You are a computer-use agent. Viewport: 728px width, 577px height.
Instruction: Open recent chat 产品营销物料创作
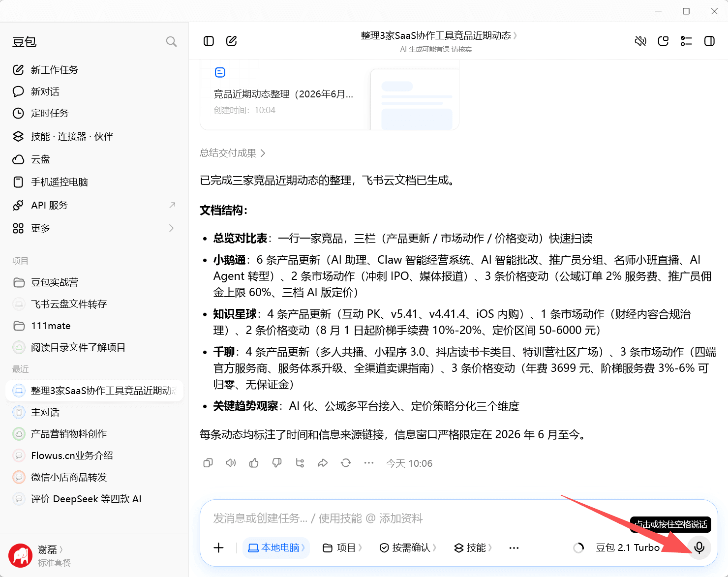click(x=94, y=434)
